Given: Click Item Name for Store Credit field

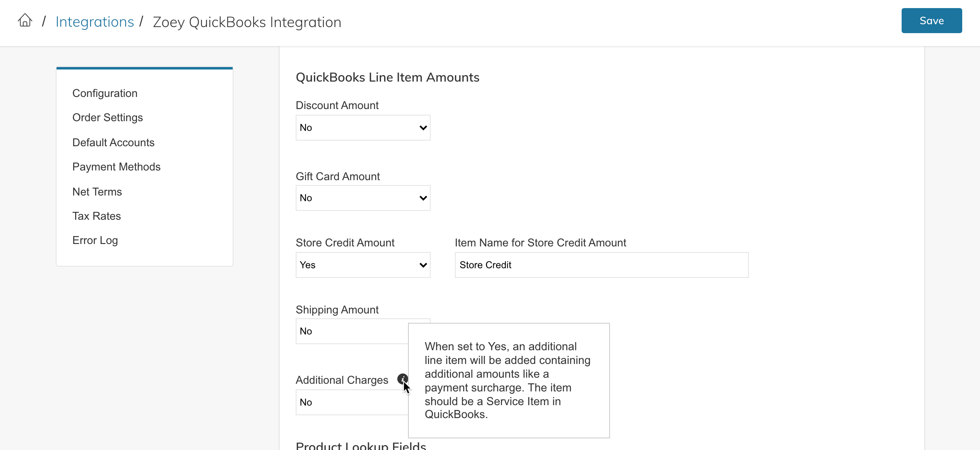Looking at the screenshot, I should click(601, 265).
